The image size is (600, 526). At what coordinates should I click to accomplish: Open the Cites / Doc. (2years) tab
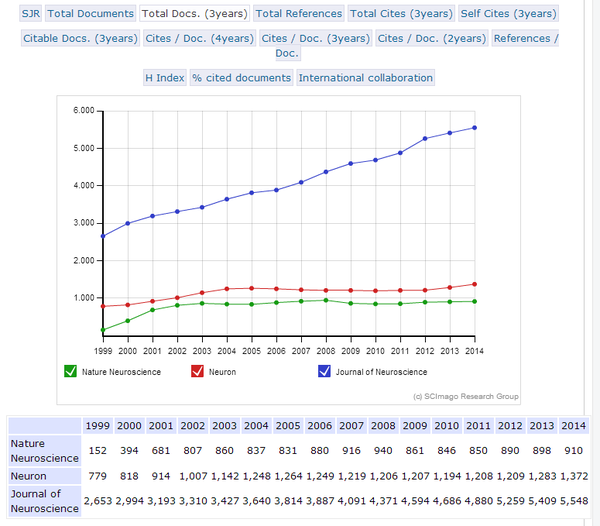tap(432, 39)
